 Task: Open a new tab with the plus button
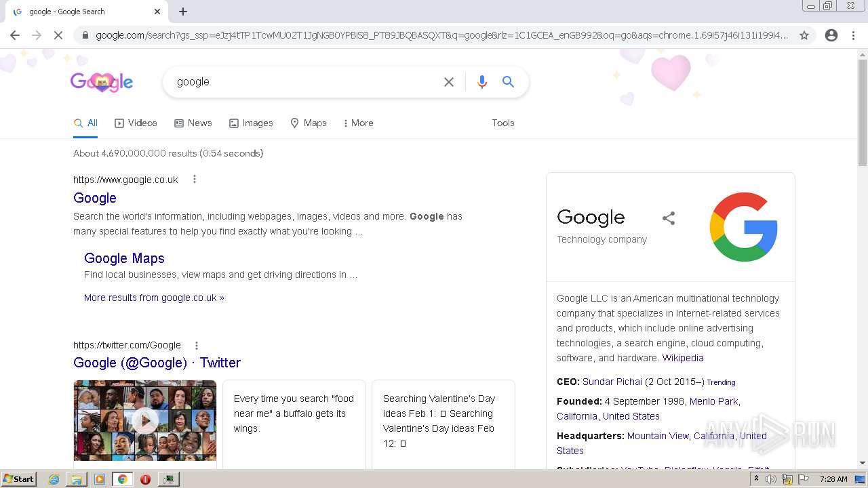[183, 12]
